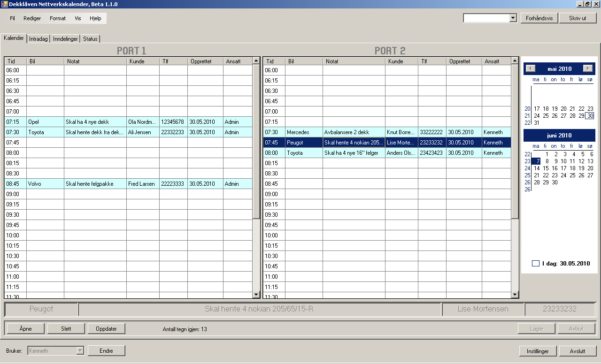Click customer cell 'Fred Larsen'

(143, 184)
